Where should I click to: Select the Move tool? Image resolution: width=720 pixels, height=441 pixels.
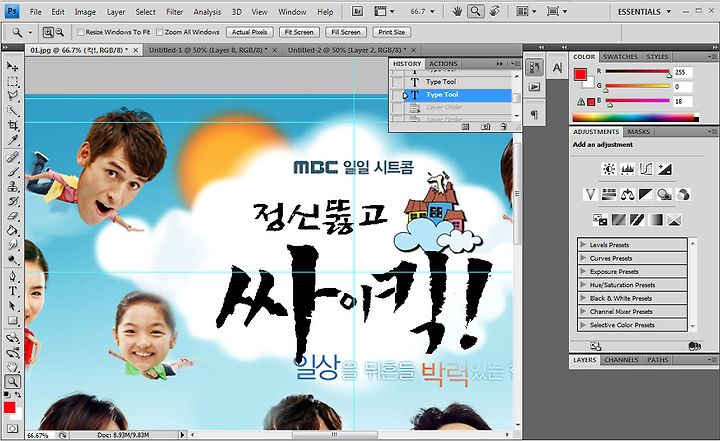[x=12, y=67]
